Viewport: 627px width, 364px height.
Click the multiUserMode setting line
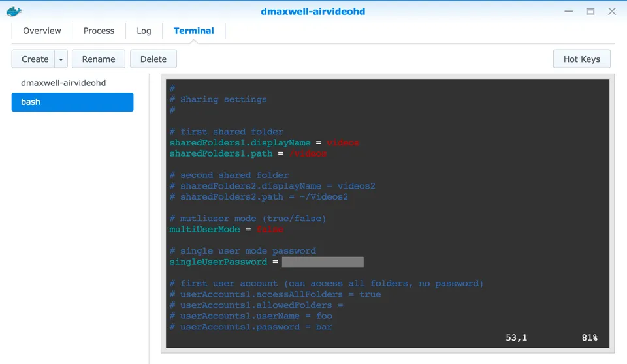pos(226,230)
